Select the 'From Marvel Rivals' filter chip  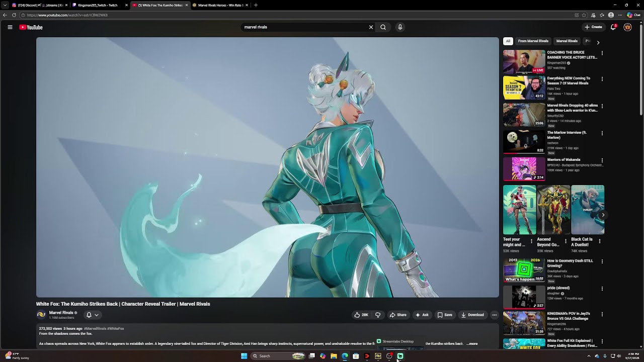(x=533, y=41)
